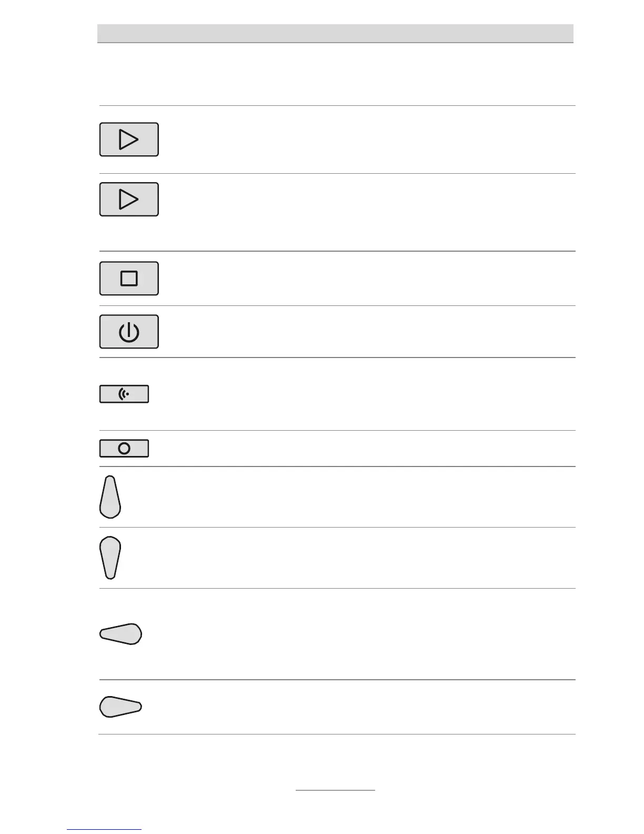644x834 pixels.
Task: Click the wireless signal button
Action: 124,394
